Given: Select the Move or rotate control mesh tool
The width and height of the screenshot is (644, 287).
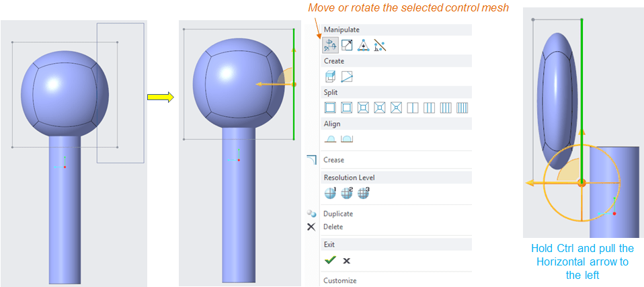Looking at the screenshot, I should (330, 46).
